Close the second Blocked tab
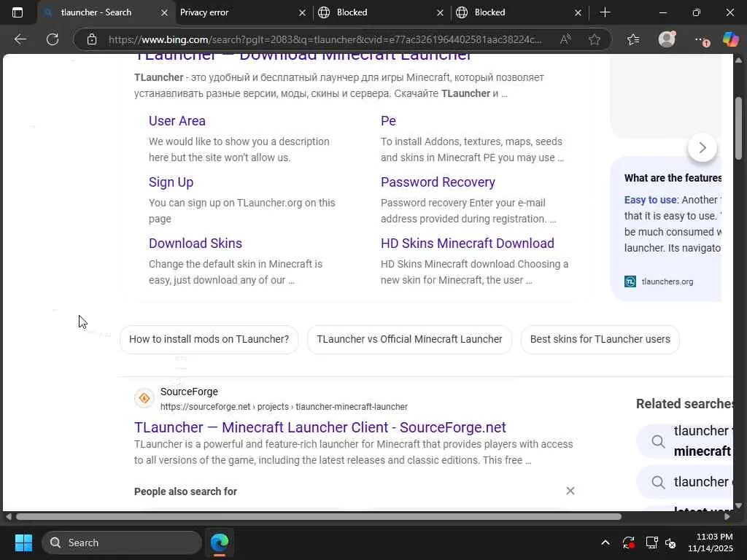Screen dimensions: 747x560 578,13
